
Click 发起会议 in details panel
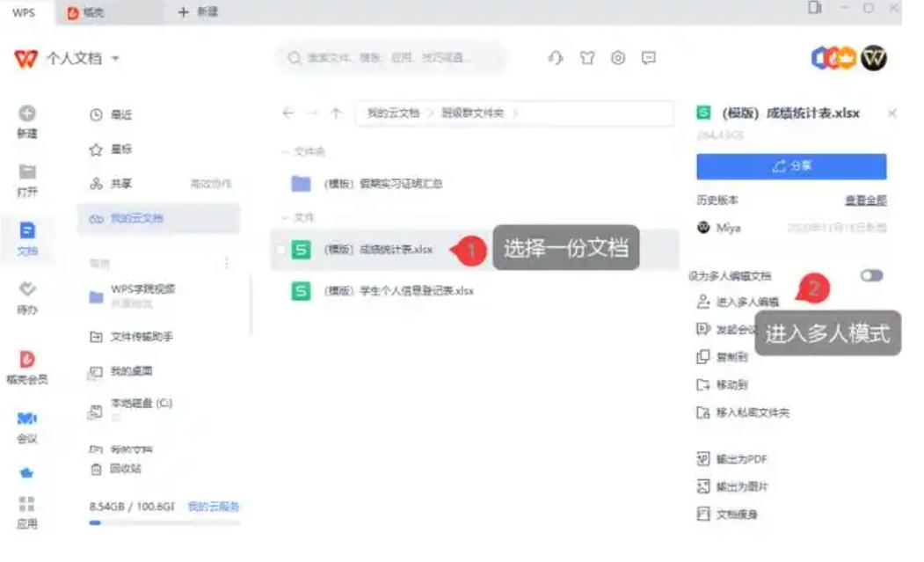pos(726,329)
